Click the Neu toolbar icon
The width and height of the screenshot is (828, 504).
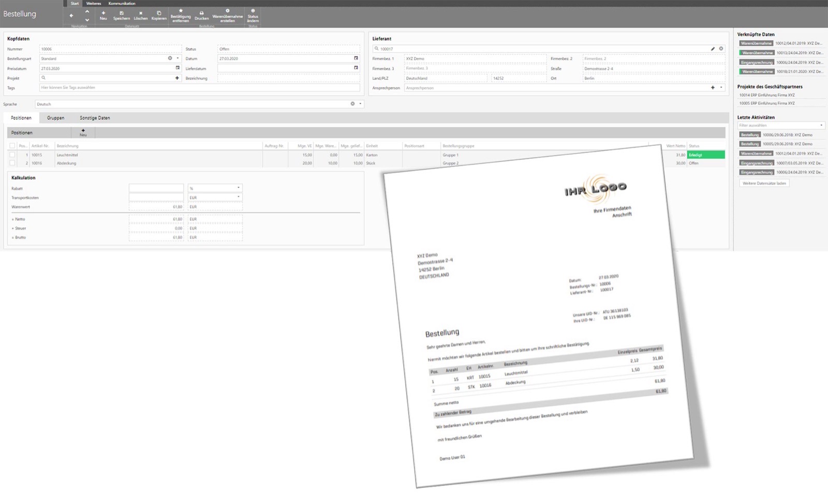coord(103,16)
